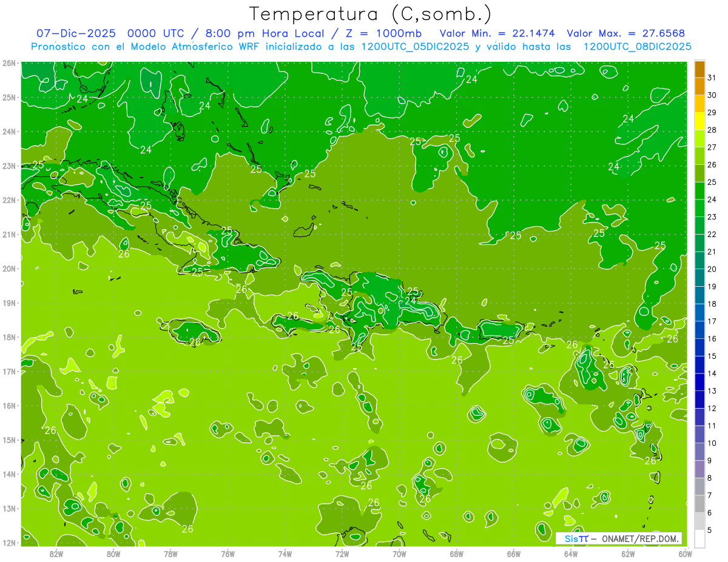Image resolution: width=728 pixels, height=562 pixels.
Task: Click the 23N latitude axis label
Action: [x=9, y=166]
